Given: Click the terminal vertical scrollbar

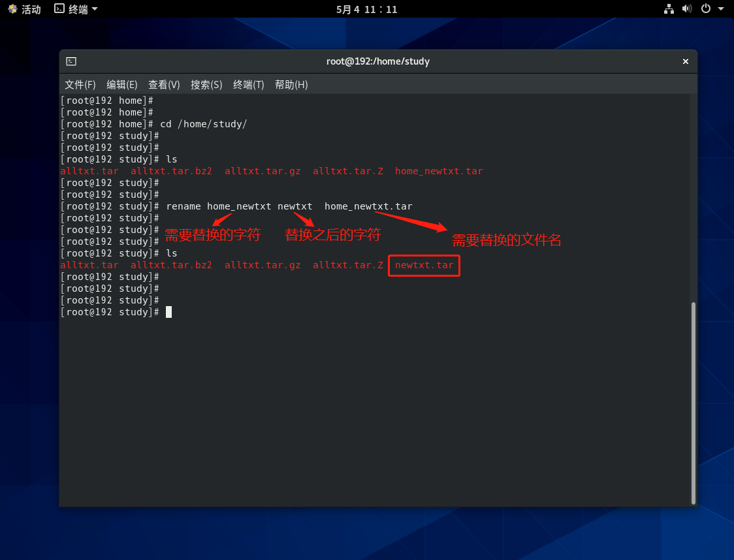Looking at the screenshot, I should (x=694, y=402).
